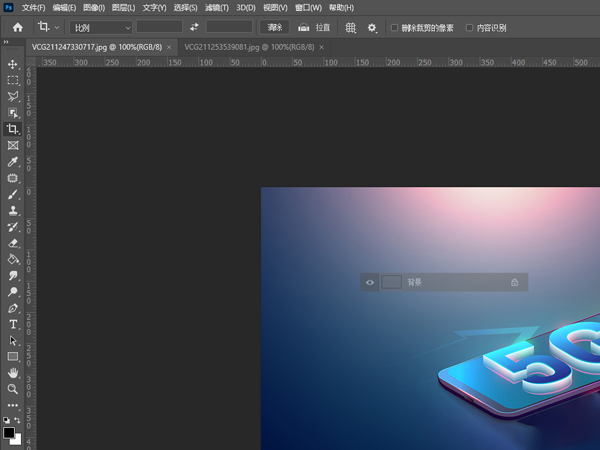Click the foreground color swatch
This screenshot has width=600, height=450.
click(x=9, y=433)
